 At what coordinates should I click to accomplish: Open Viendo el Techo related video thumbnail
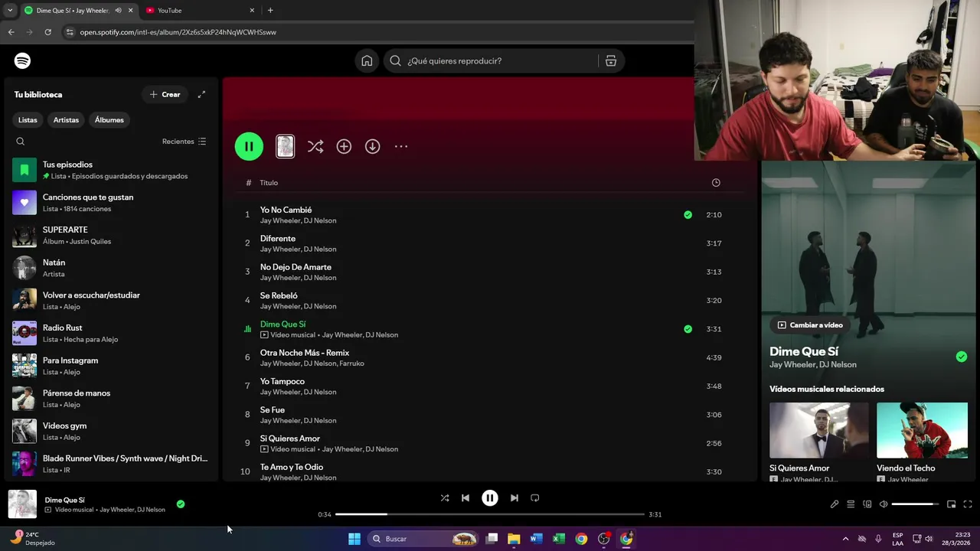click(922, 430)
